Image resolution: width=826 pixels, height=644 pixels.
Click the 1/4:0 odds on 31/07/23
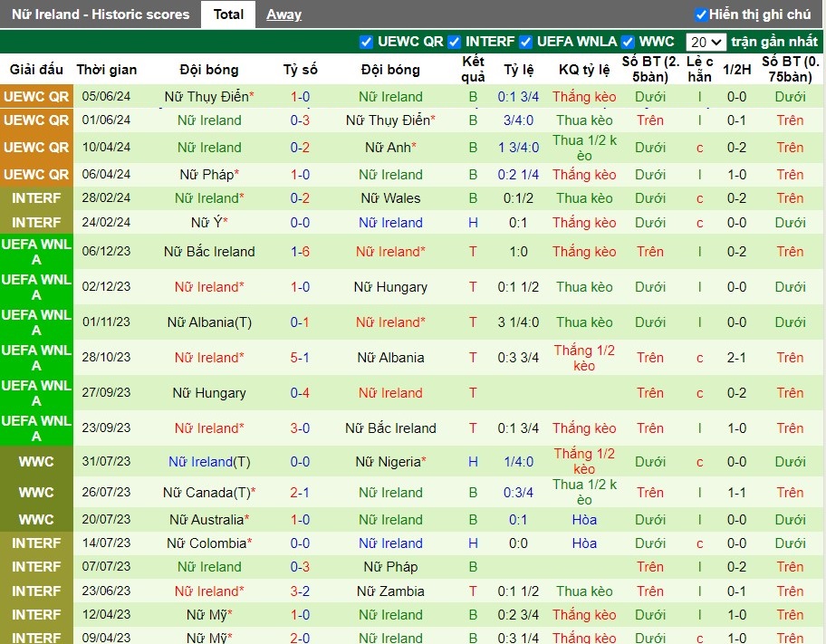[518, 462]
